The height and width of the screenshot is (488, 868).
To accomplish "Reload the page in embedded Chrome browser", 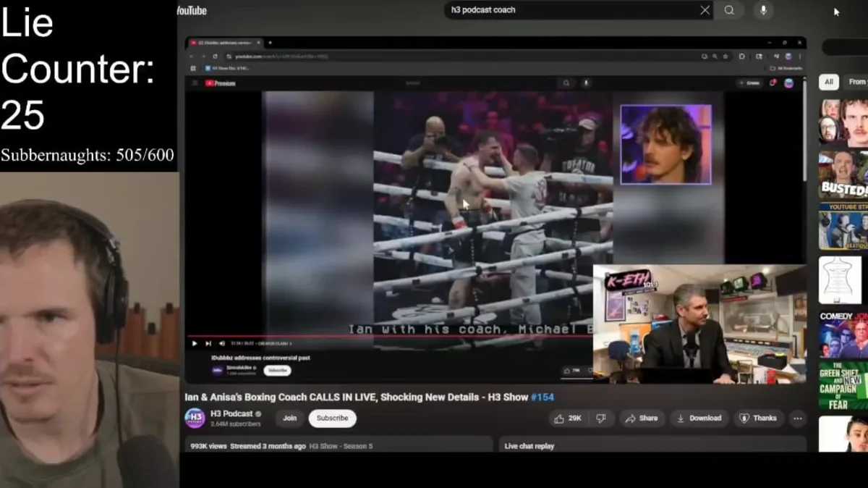I will pos(215,56).
